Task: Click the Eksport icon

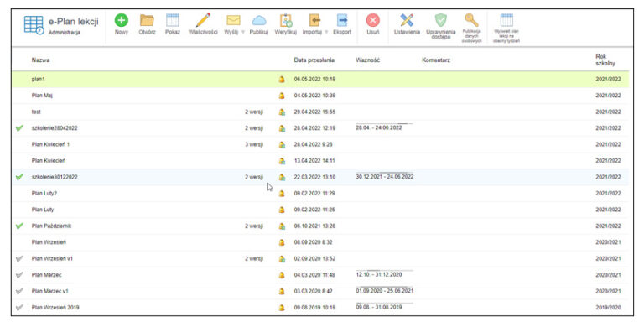Action: (342, 20)
